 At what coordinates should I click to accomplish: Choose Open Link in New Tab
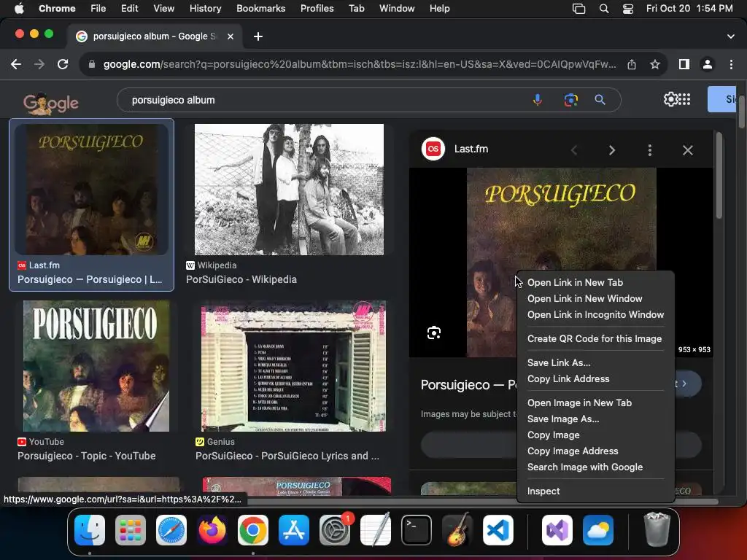tap(575, 282)
